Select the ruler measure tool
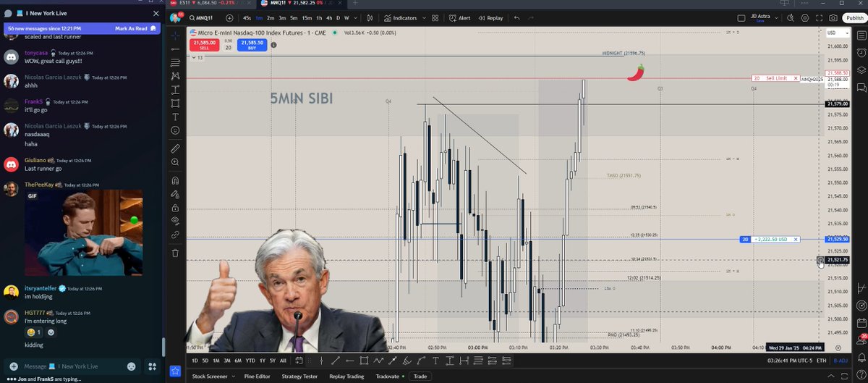This screenshot has width=868, height=383. click(175, 148)
